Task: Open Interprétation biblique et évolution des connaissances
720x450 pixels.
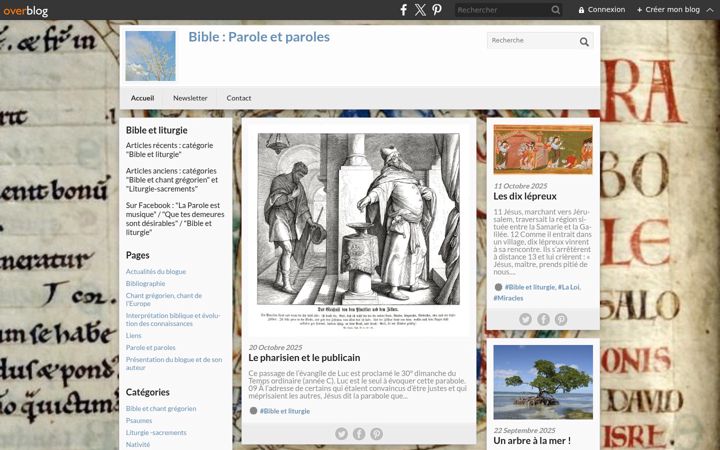Action: [173, 320]
